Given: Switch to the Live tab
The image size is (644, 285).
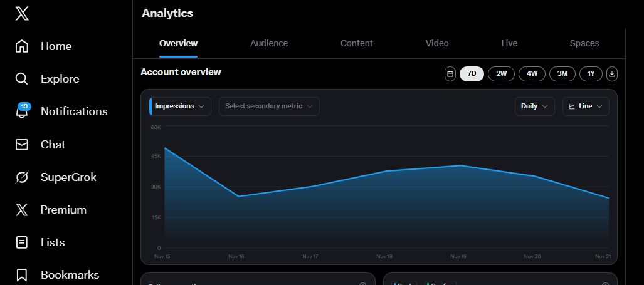Looking at the screenshot, I should click(x=509, y=43).
